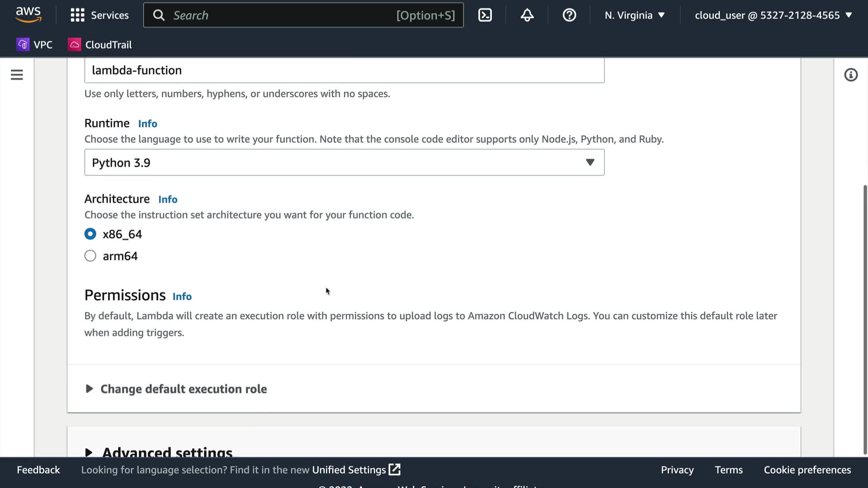This screenshot has width=868, height=488.
Task: Toggle the hamburger side navigation menu
Action: 17,75
